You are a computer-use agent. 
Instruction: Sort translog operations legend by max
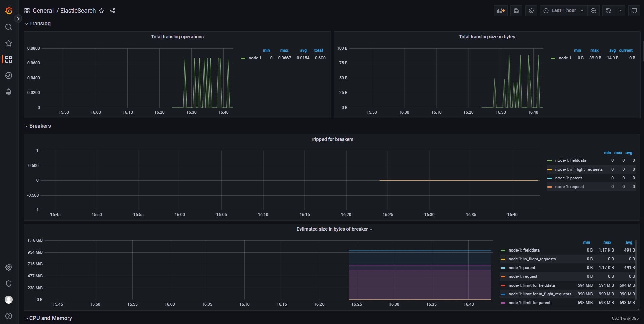[x=284, y=50]
